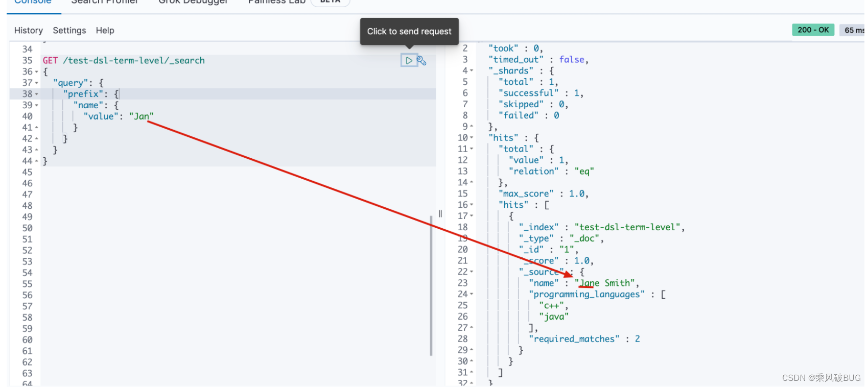Click the "_index" : "test-dsl-term-level" line
This screenshot has width=868, height=387.
(x=602, y=227)
